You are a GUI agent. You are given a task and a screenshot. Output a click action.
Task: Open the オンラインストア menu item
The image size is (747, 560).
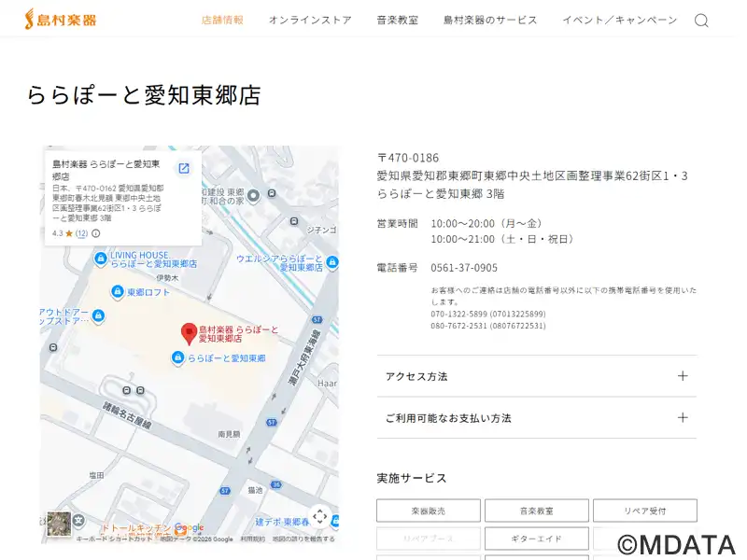(x=310, y=20)
